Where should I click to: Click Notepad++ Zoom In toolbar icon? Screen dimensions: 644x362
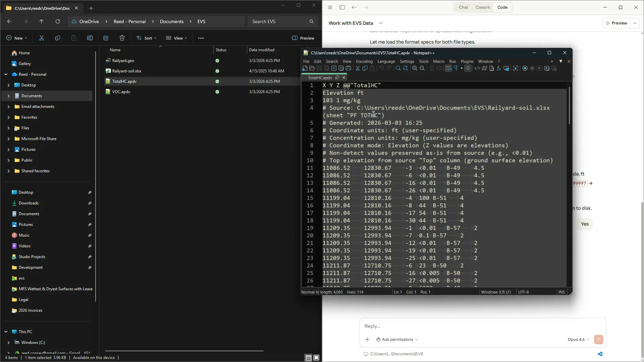[415, 68]
